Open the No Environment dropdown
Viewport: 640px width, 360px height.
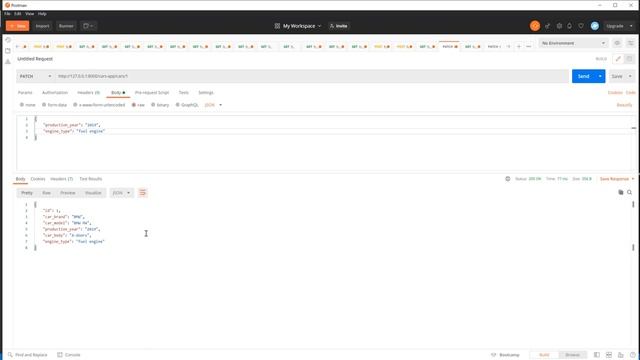[x=573, y=43]
